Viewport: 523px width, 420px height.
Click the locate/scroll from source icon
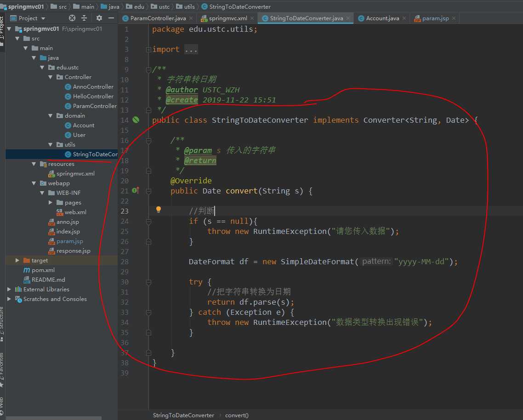pos(72,18)
